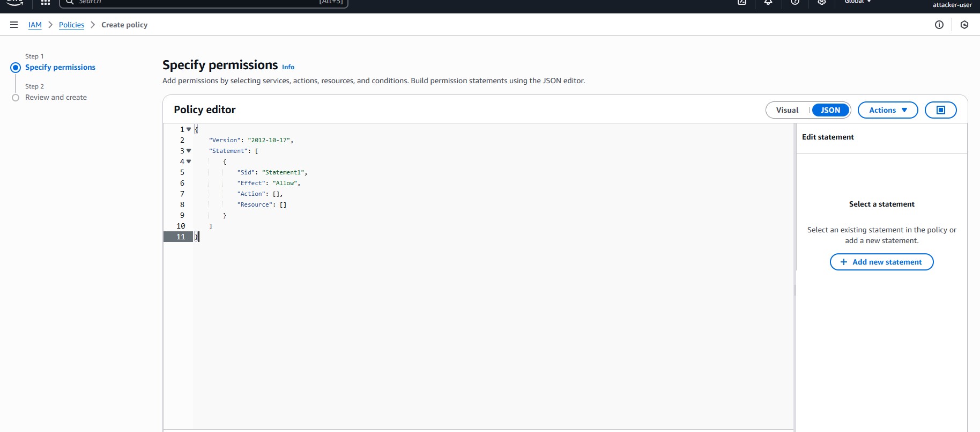Open the notifications bell
The width and height of the screenshot is (980, 432).
click(x=768, y=3)
